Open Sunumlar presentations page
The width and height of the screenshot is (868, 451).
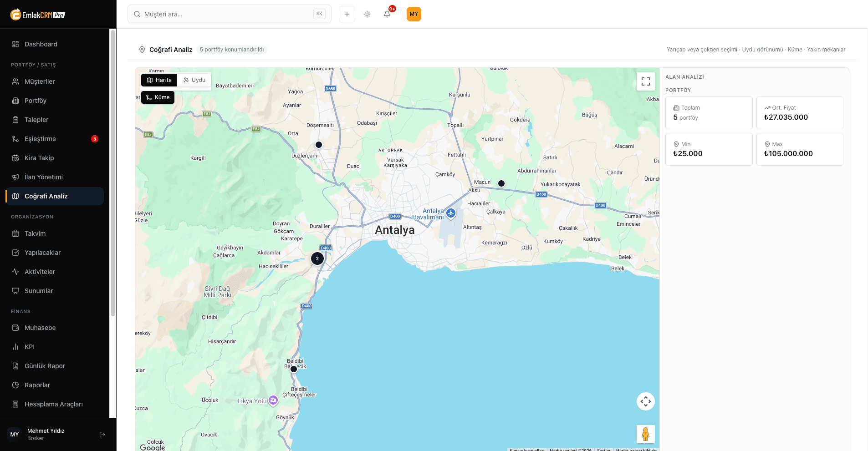click(55, 291)
